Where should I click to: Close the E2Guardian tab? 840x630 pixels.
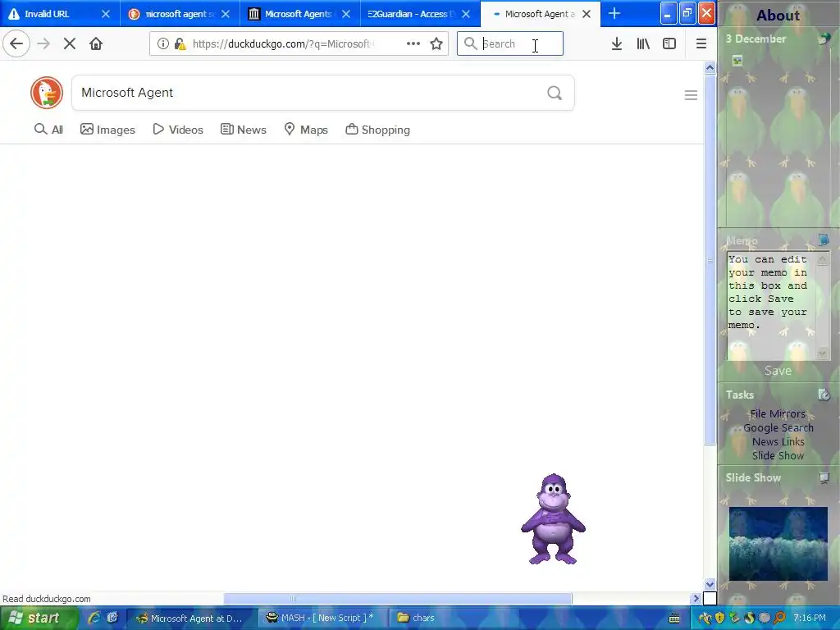tap(466, 14)
